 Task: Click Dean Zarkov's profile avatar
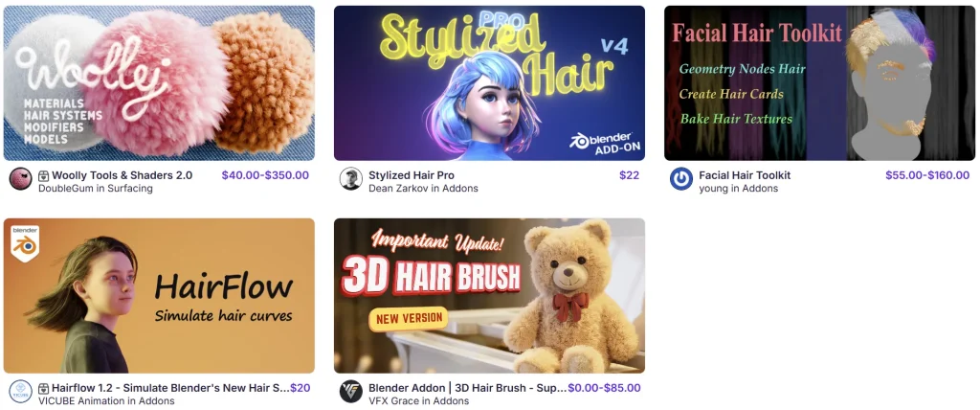(x=351, y=179)
